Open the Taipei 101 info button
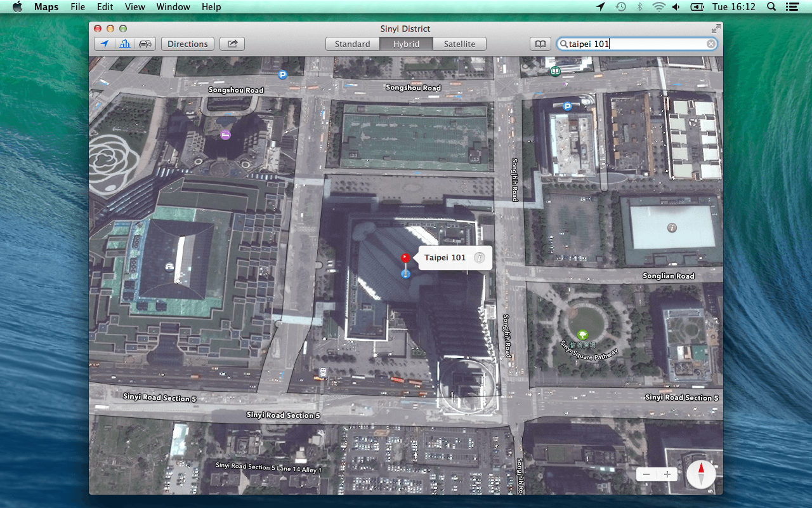The height and width of the screenshot is (508, 812). 480,258
